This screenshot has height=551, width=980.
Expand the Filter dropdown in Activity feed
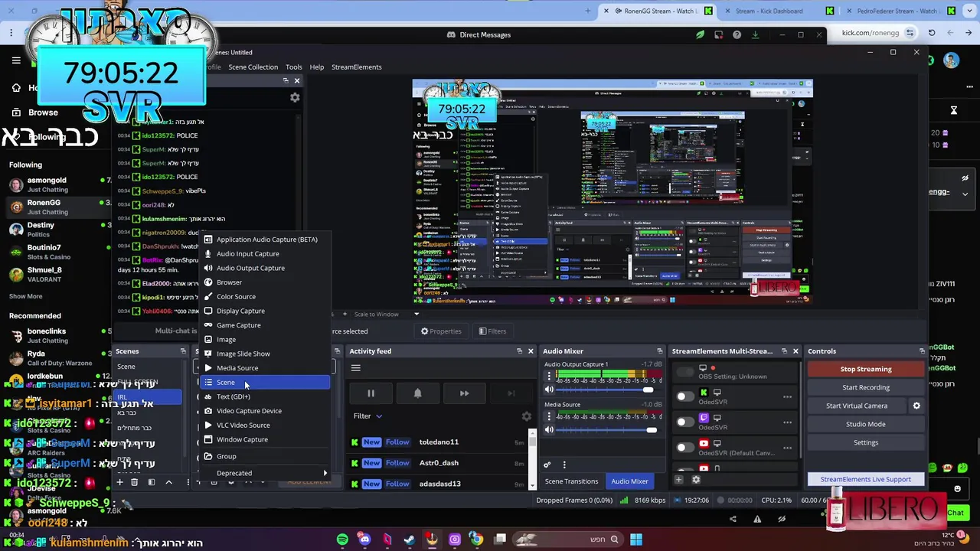(368, 416)
